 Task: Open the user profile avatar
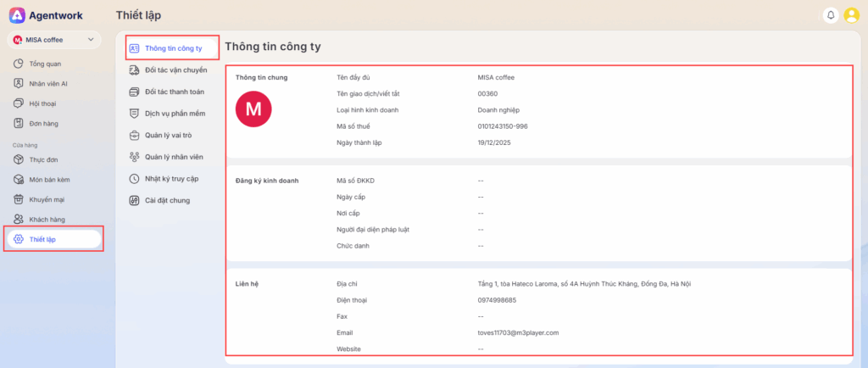pos(851,15)
